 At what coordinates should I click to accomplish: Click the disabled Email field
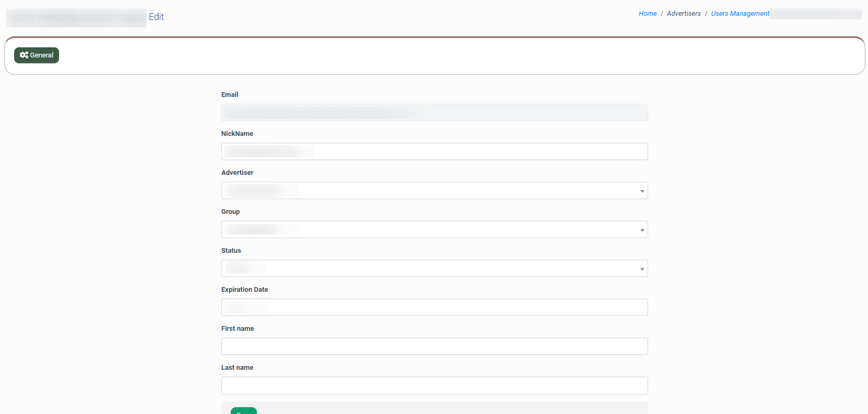point(434,113)
